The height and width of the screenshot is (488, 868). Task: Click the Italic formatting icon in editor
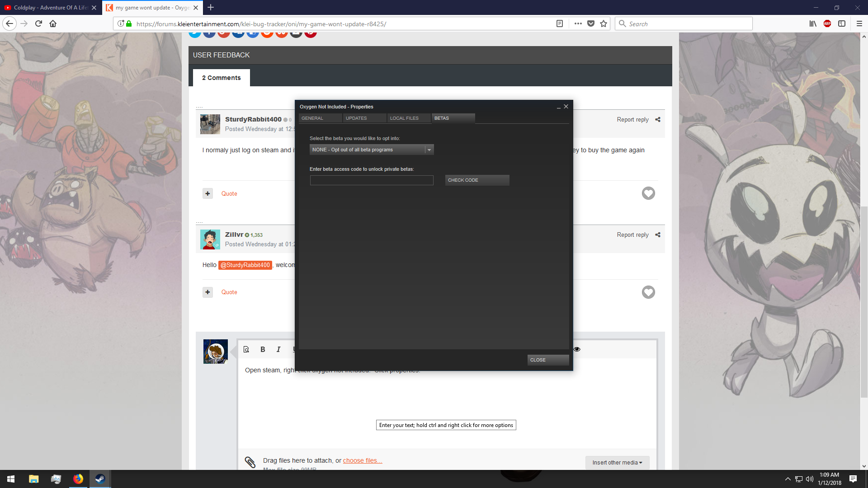tap(278, 349)
